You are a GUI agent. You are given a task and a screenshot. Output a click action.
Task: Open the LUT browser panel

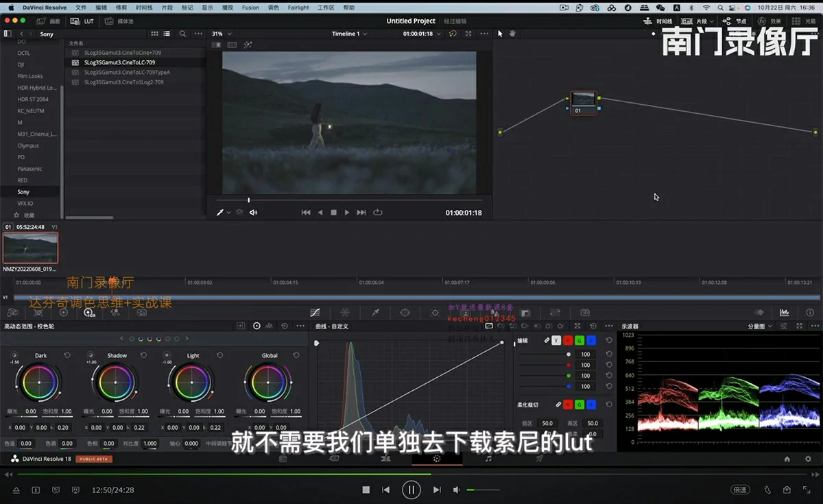click(x=81, y=21)
